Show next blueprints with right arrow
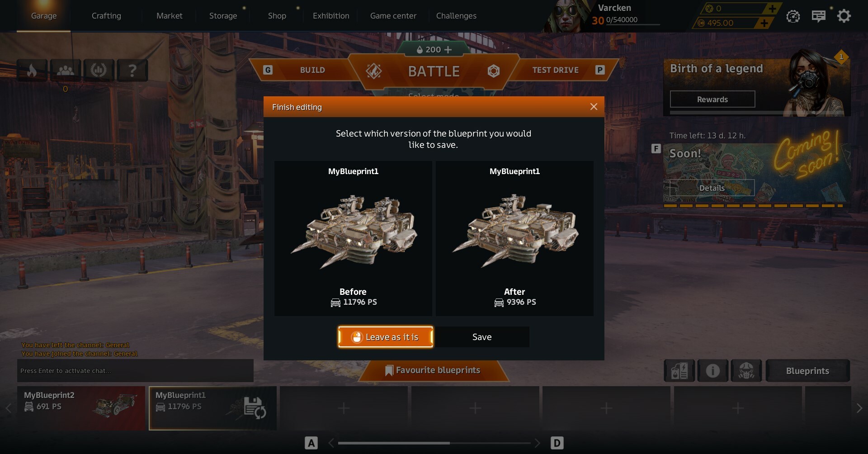 pyautogui.click(x=859, y=408)
